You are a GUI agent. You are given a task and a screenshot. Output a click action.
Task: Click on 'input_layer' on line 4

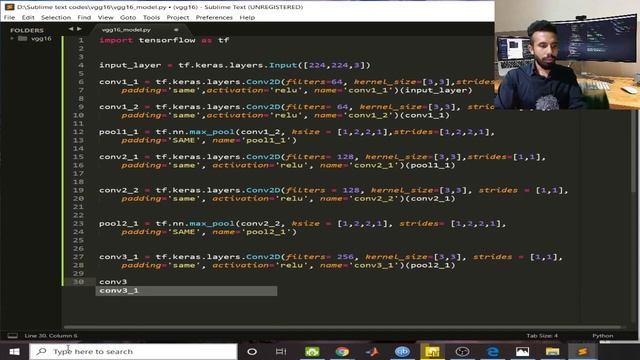click(x=130, y=65)
